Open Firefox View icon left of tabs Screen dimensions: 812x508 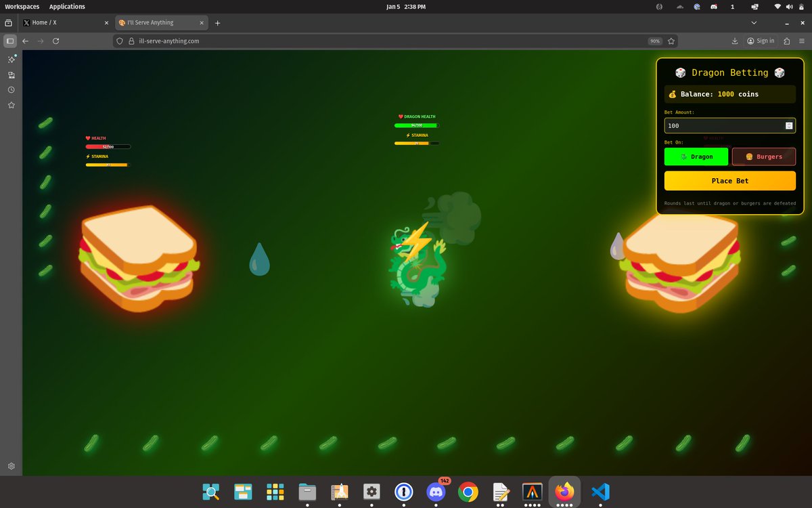tap(9, 22)
